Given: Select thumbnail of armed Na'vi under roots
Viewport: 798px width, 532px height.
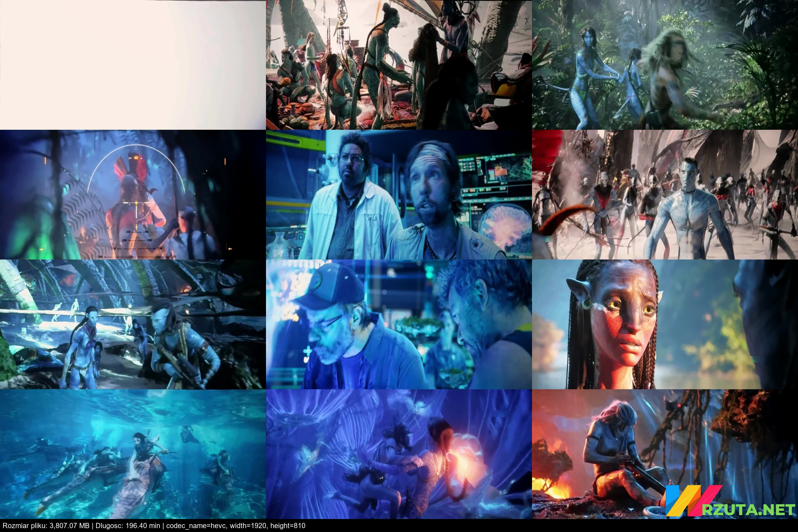Looking at the screenshot, I should tap(132, 324).
